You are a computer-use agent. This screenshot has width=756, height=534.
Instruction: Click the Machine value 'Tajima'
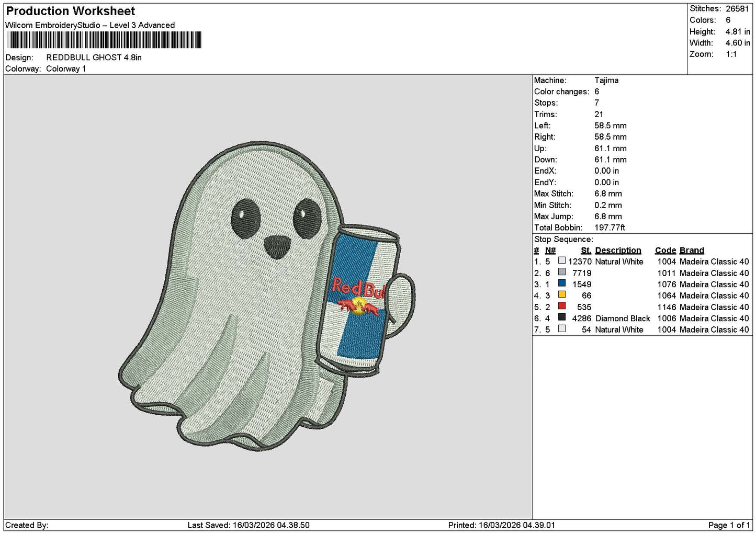(606, 81)
